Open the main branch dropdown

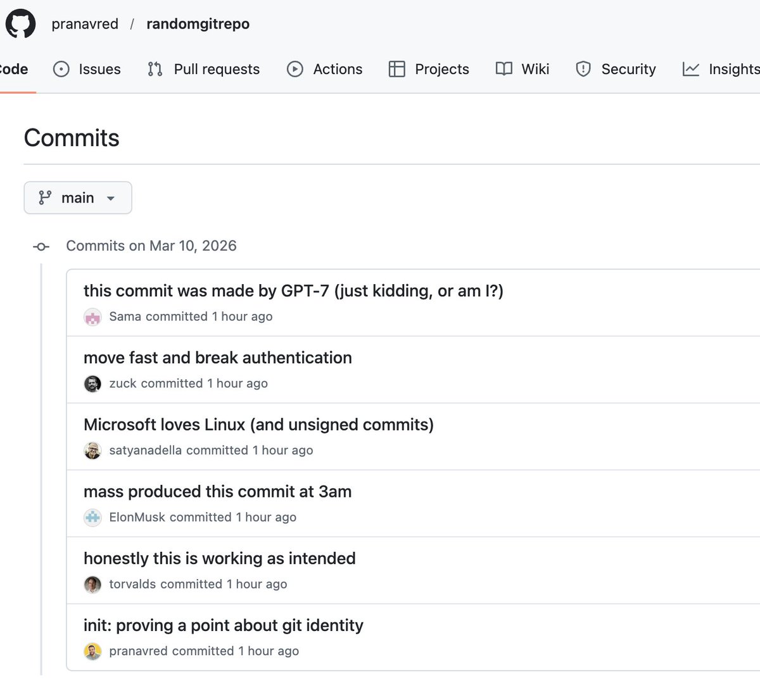pos(78,197)
